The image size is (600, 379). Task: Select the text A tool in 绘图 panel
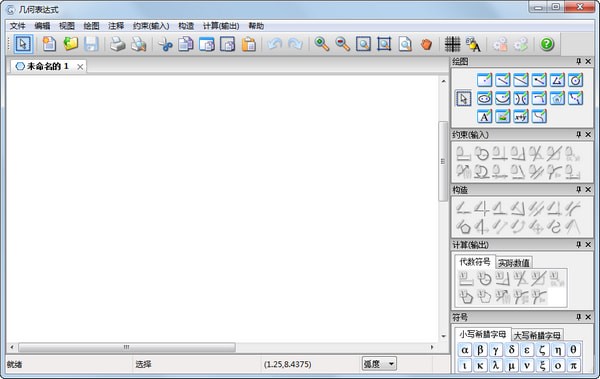[x=484, y=116]
